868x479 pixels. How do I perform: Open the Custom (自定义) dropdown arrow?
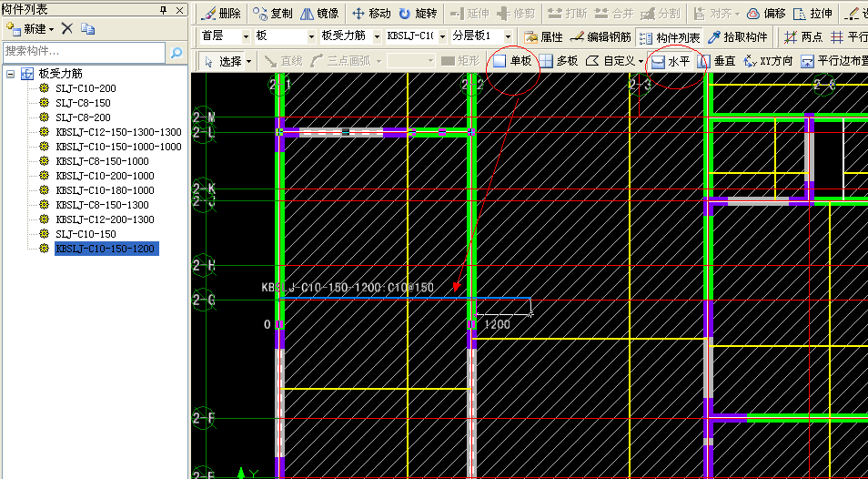coord(641,61)
